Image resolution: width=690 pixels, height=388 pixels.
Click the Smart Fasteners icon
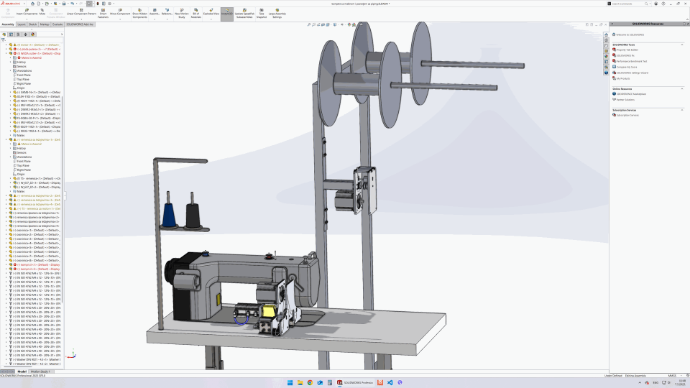(103, 13)
